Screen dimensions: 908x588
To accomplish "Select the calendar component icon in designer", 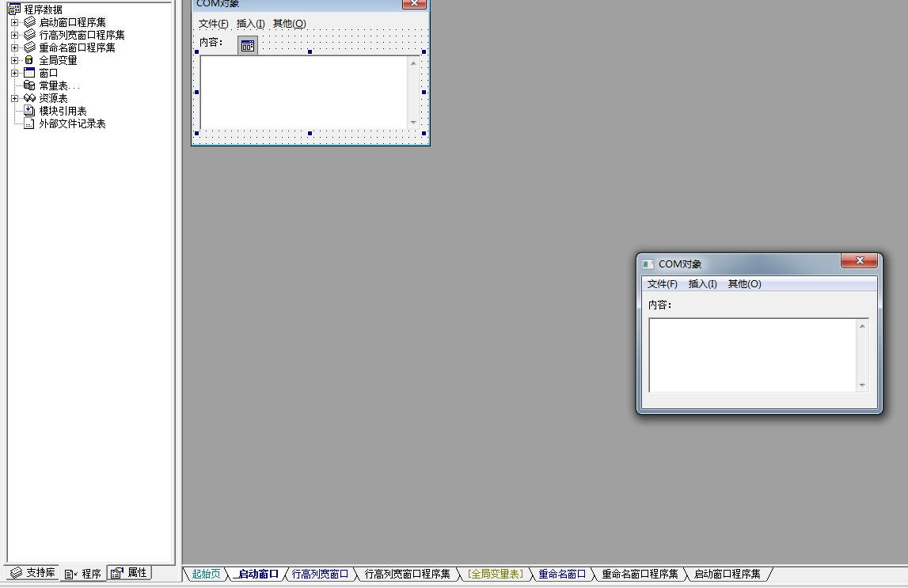I will point(248,46).
